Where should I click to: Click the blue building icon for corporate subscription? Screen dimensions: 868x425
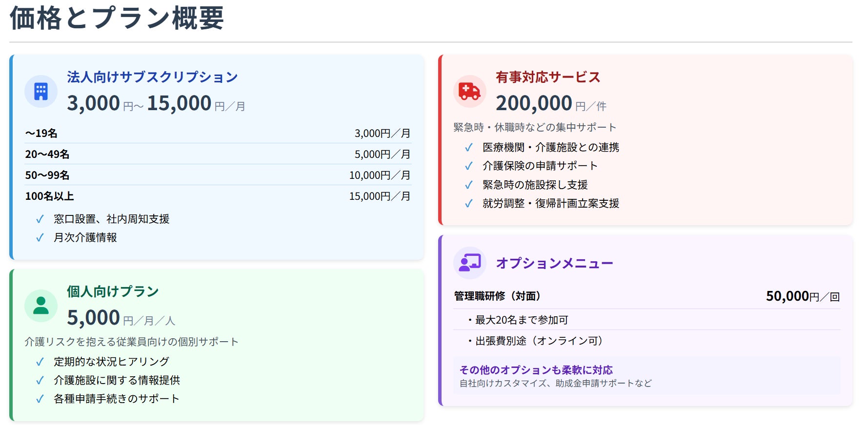pos(41,91)
